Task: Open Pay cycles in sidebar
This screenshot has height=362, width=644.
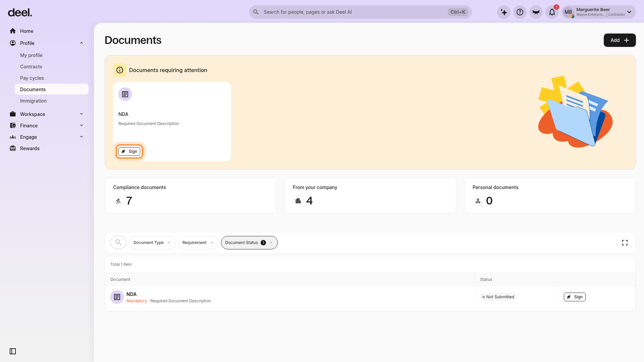Action: click(32, 78)
